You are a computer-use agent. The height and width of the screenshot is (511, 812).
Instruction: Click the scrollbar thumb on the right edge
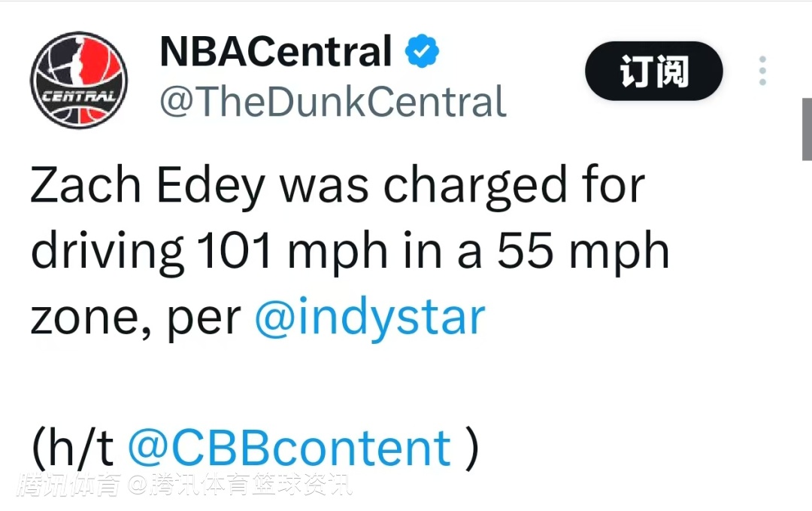807,129
